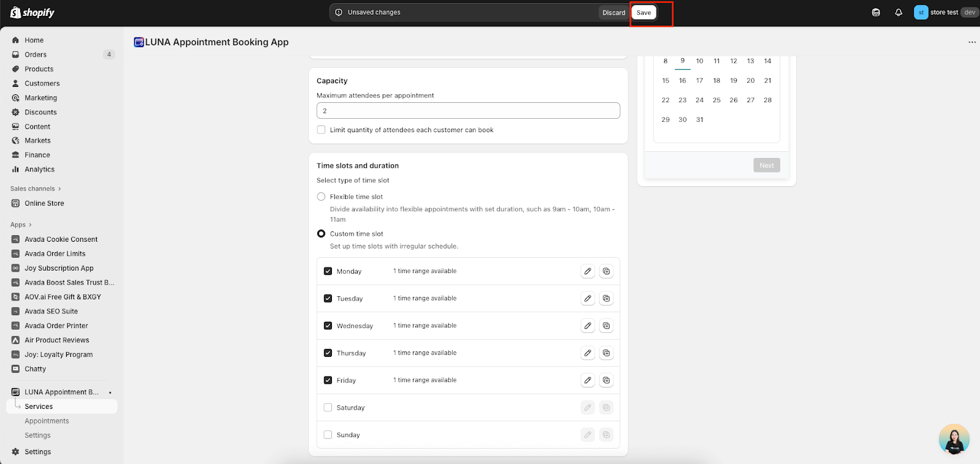980x464 pixels.
Task: Check Limit quantity of attendees option
Action: pyautogui.click(x=321, y=130)
